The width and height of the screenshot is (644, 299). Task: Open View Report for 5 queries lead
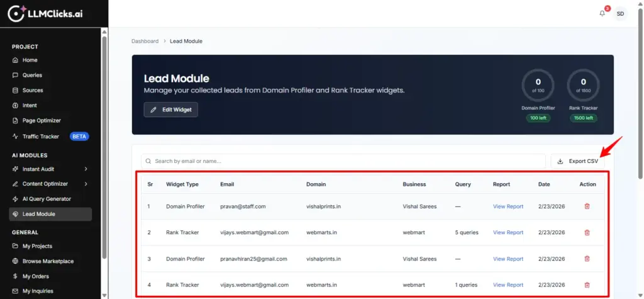coord(508,232)
